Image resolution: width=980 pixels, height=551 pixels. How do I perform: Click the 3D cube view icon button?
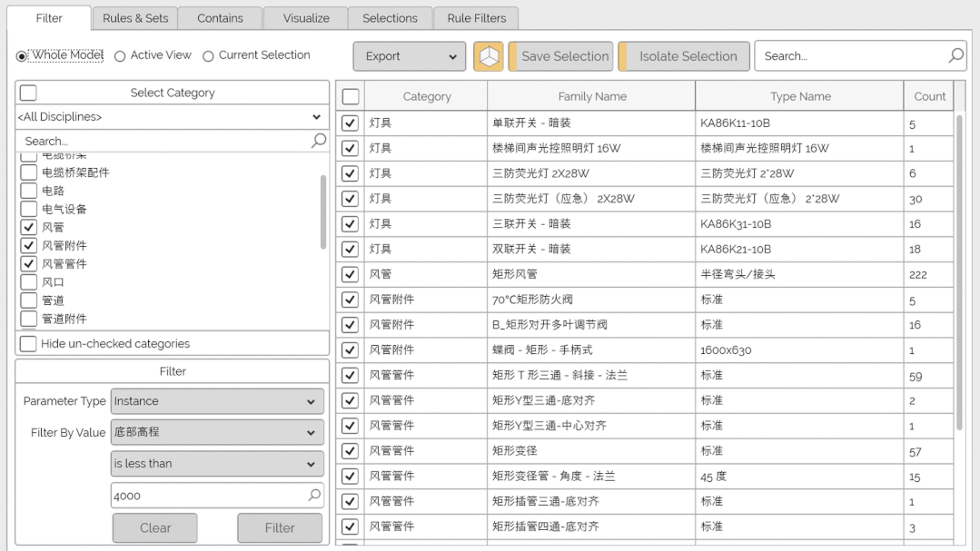pyautogui.click(x=488, y=56)
